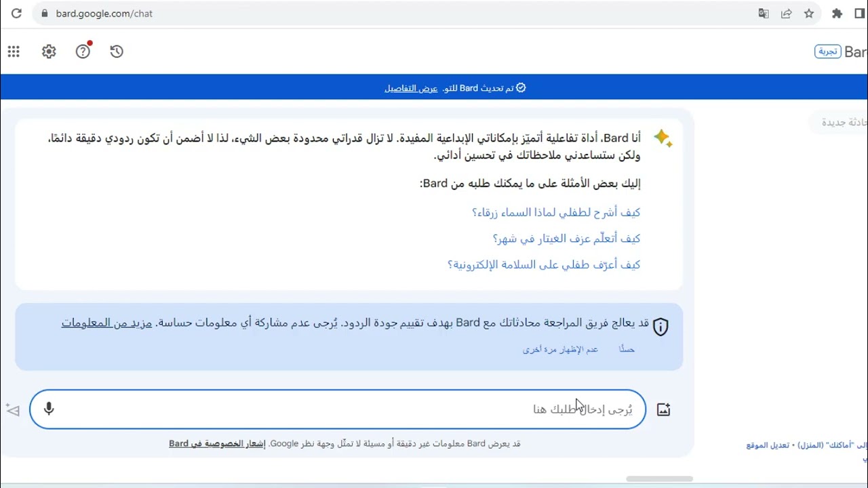Click the Bard sparkle icon next to the intro
The height and width of the screenshot is (488, 868).
(x=663, y=138)
